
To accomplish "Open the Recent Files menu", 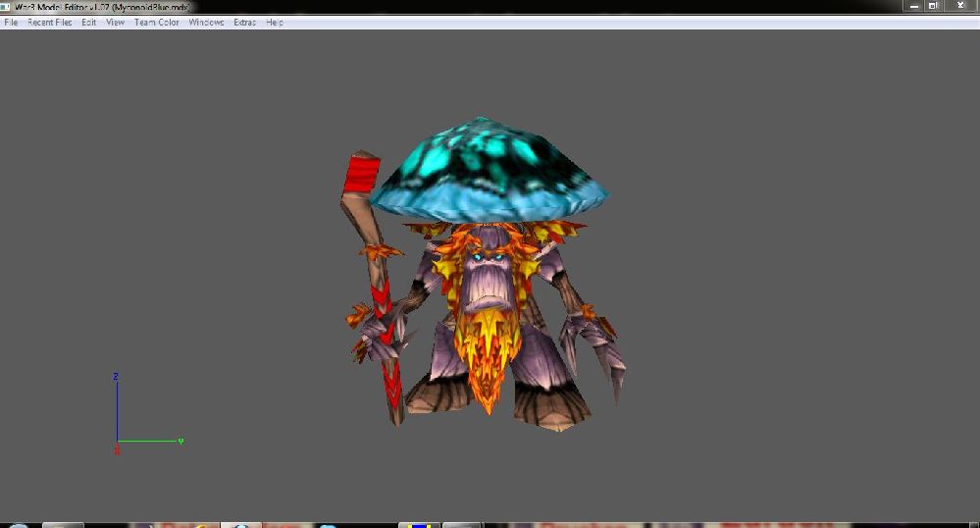I will point(49,22).
